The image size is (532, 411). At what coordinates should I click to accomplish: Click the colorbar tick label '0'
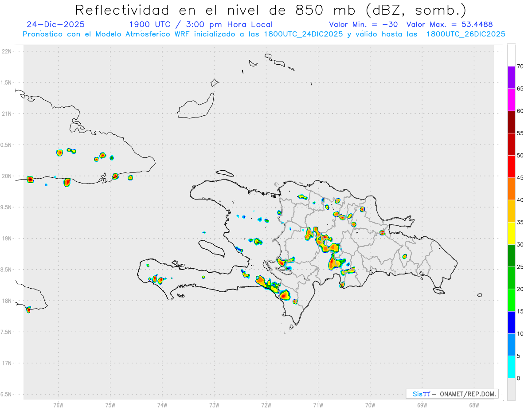pos(518,378)
